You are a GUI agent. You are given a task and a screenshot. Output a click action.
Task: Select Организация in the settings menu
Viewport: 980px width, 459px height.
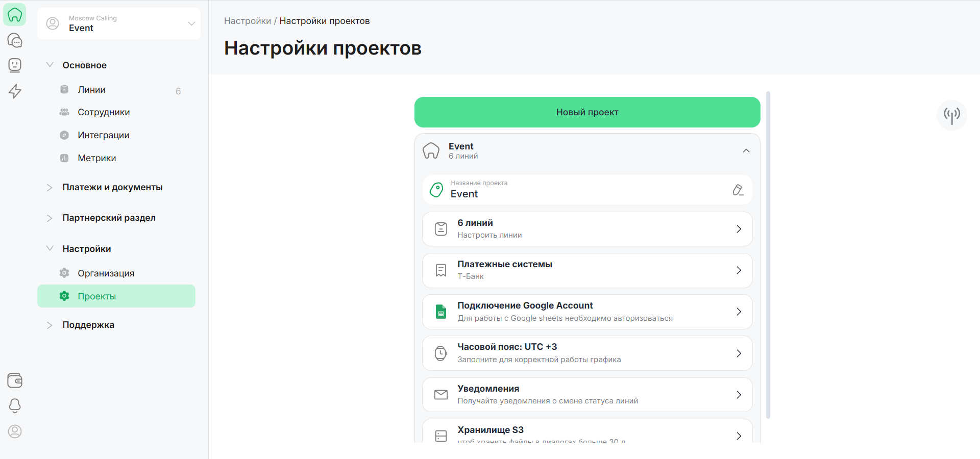[106, 273]
